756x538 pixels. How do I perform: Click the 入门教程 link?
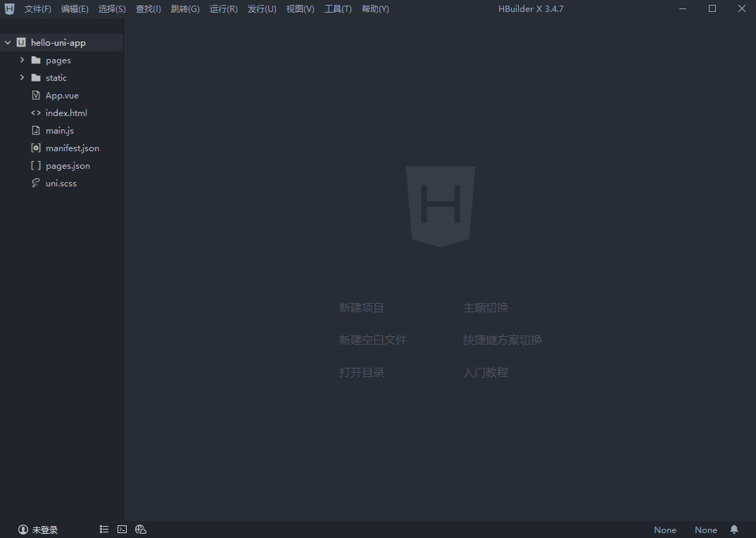pos(486,372)
